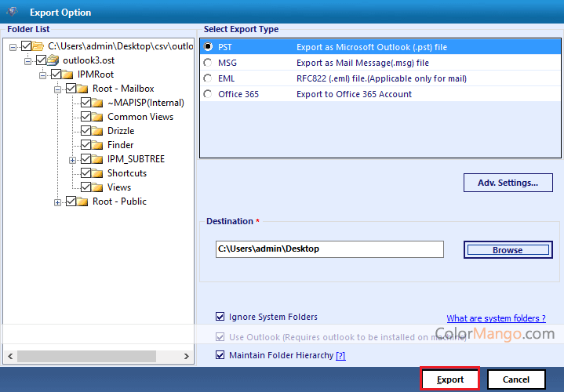564x392 pixels.
Task: Choose the Office 365 export option
Action: (208, 94)
